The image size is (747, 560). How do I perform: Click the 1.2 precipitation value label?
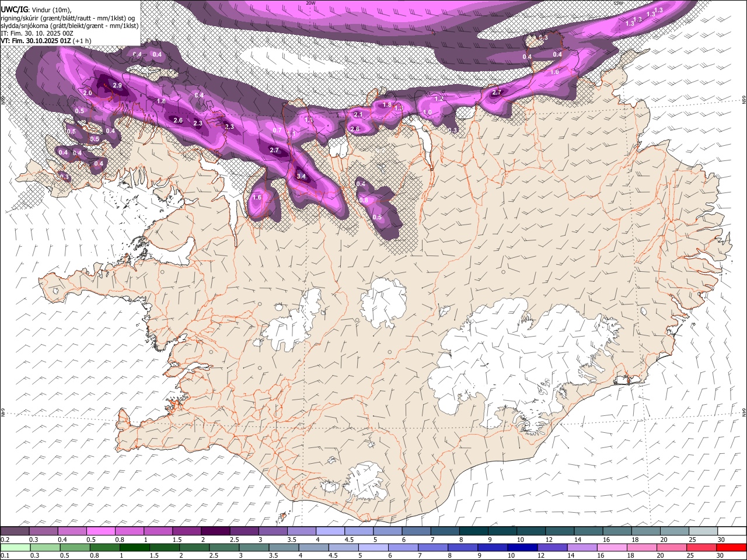[x=439, y=99]
